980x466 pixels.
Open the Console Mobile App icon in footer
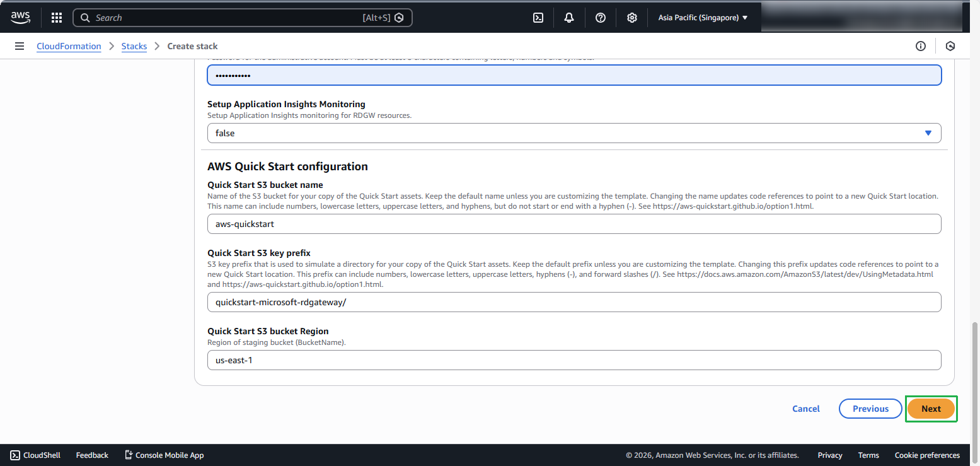tap(164, 455)
